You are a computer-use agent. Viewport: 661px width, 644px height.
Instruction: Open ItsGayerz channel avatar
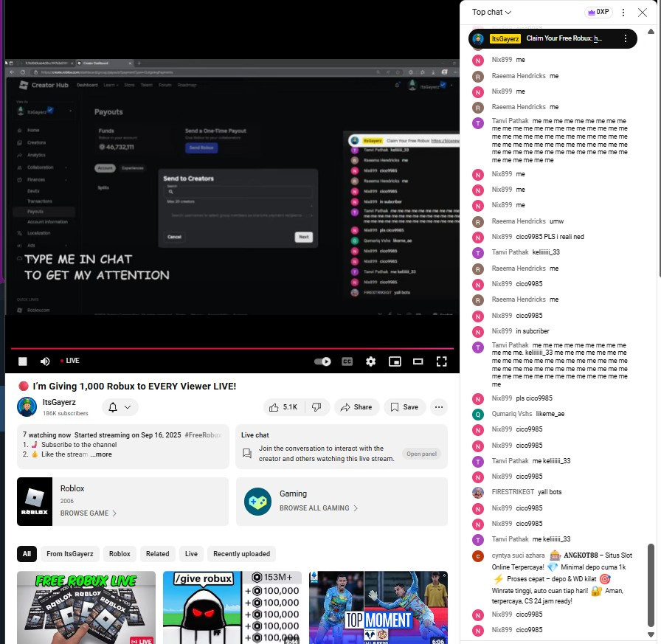point(27,407)
